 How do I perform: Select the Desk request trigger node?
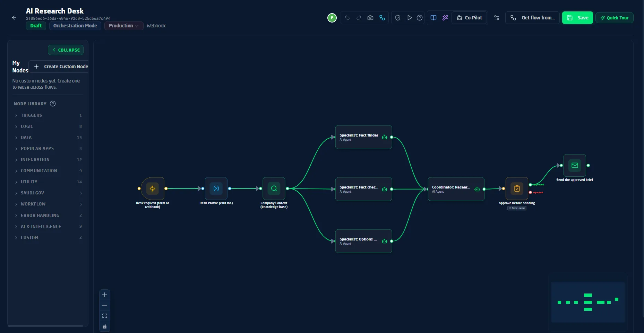pos(153,189)
